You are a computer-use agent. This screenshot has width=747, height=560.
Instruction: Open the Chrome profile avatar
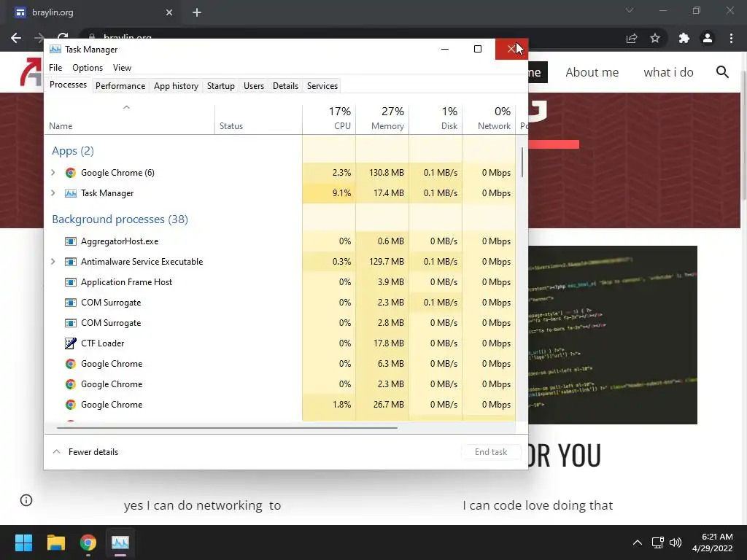[x=708, y=38]
